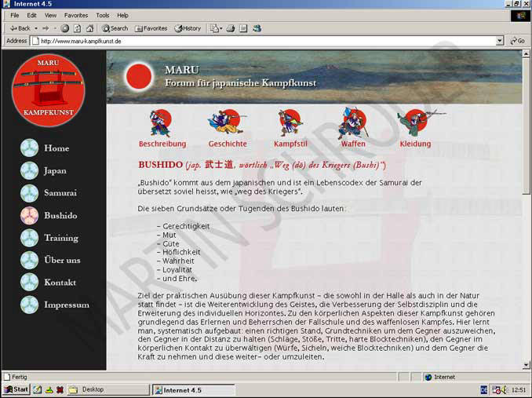This screenshot has width=532, height=398.
Task: Open the History toolbar button
Action: (x=187, y=28)
